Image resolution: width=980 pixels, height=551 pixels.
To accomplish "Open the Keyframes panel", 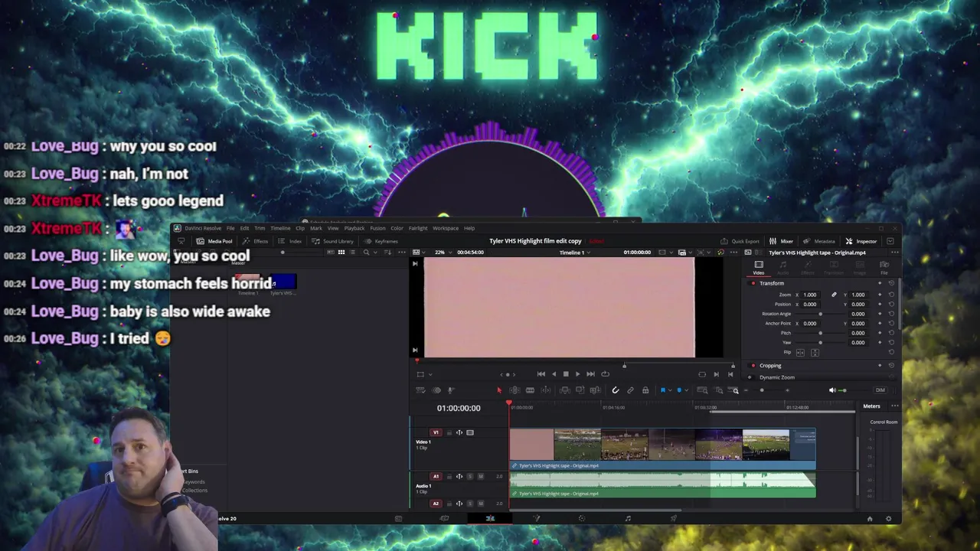I will [382, 241].
